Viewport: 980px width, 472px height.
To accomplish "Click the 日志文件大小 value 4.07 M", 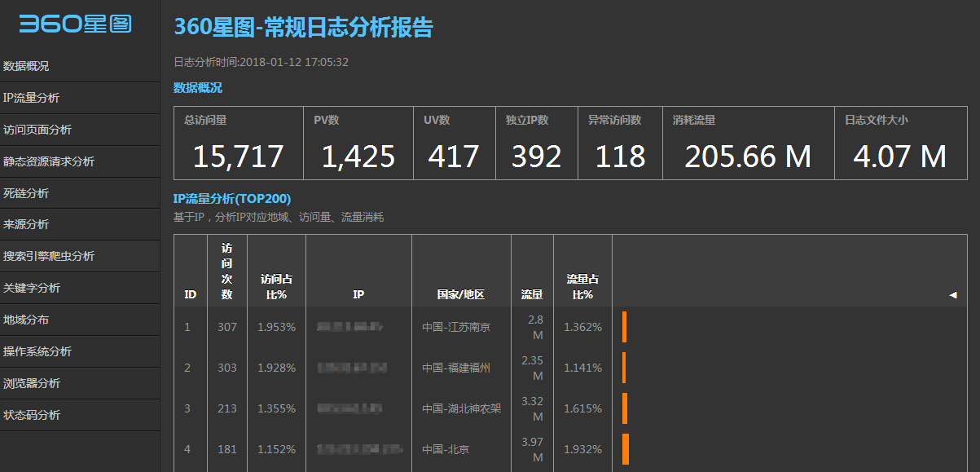I will (900, 157).
